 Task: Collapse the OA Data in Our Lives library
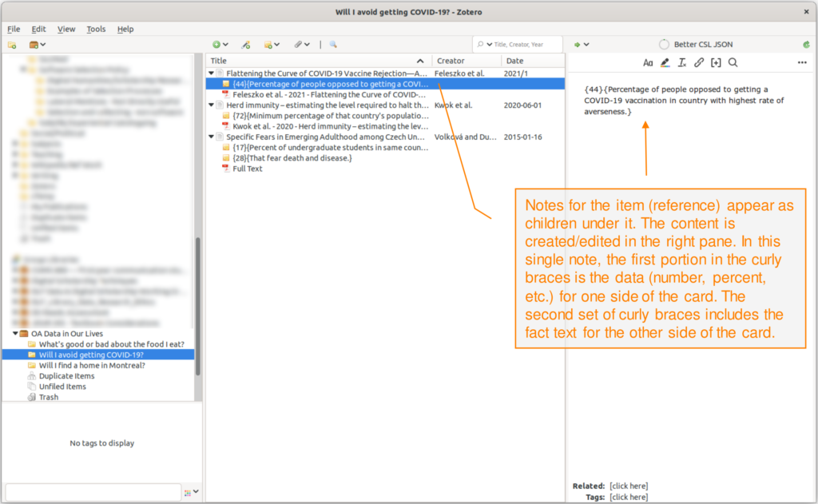pos(15,334)
